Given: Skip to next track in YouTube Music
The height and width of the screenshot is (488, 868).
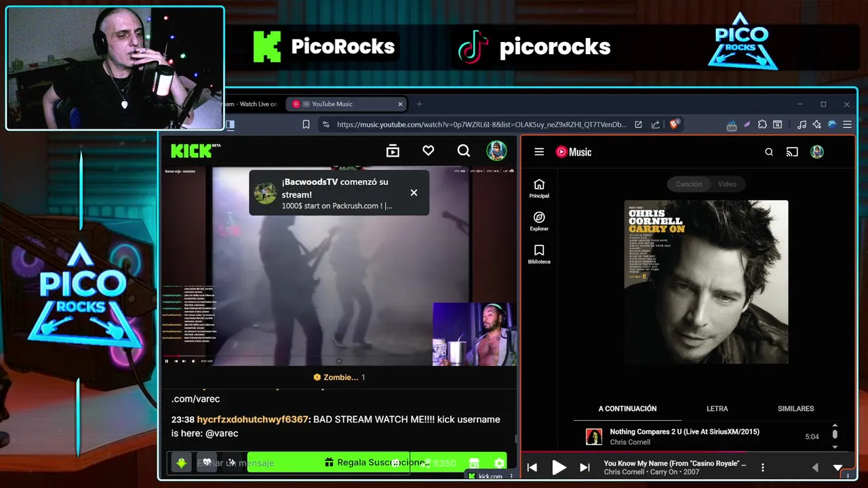Looking at the screenshot, I should (x=585, y=468).
